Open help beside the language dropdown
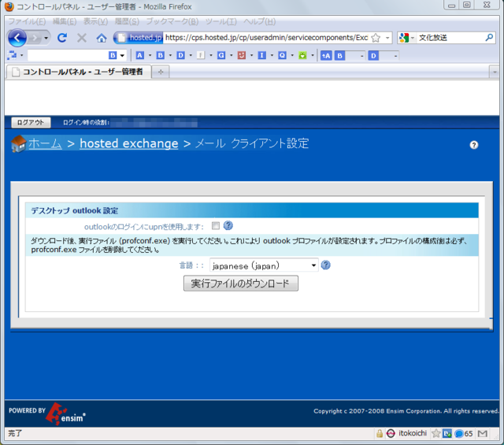504x445 pixels. (x=325, y=265)
